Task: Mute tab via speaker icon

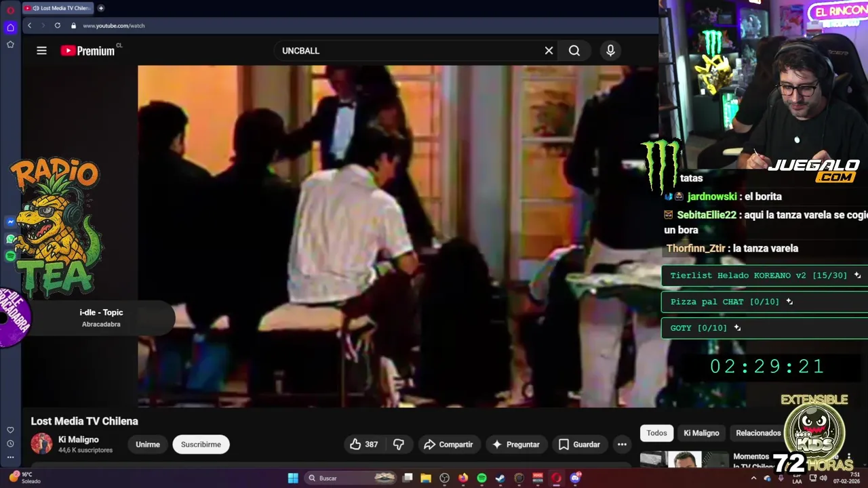Action: (x=35, y=8)
